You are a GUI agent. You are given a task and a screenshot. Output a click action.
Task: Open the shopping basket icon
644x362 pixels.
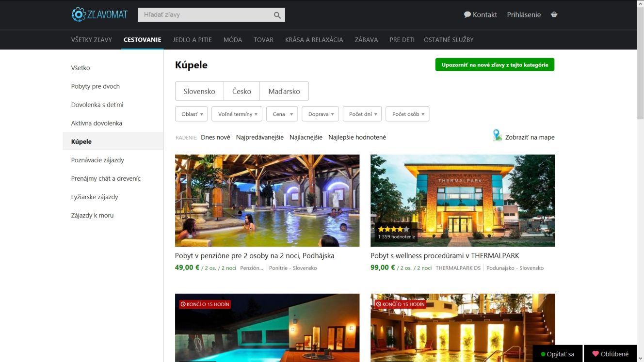point(554,15)
